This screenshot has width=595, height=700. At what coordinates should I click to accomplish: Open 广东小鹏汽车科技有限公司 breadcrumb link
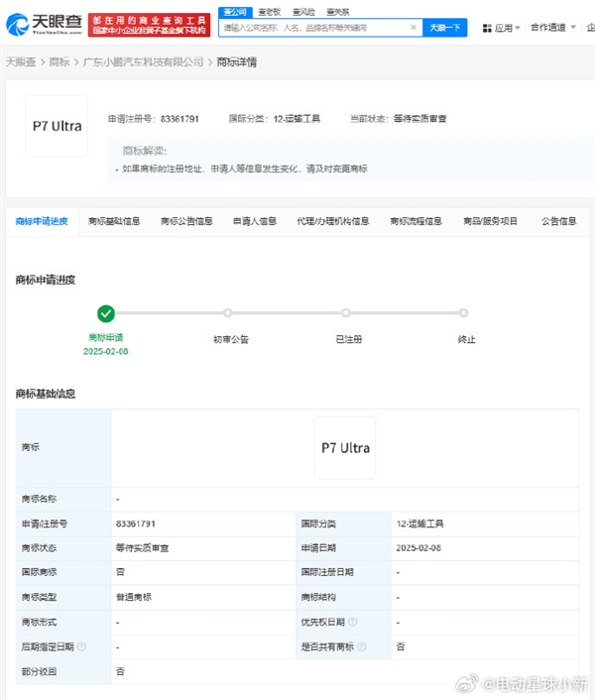click(143, 61)
